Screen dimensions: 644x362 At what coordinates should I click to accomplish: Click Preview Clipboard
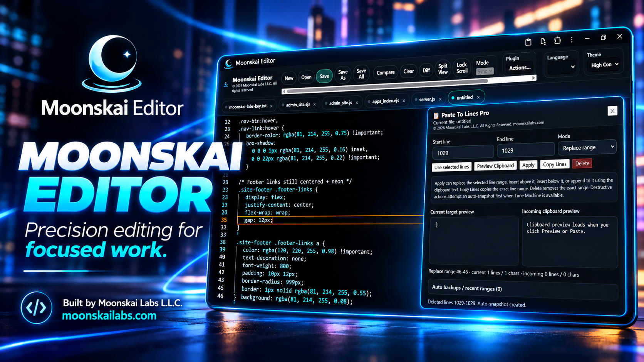coord(495,166)
